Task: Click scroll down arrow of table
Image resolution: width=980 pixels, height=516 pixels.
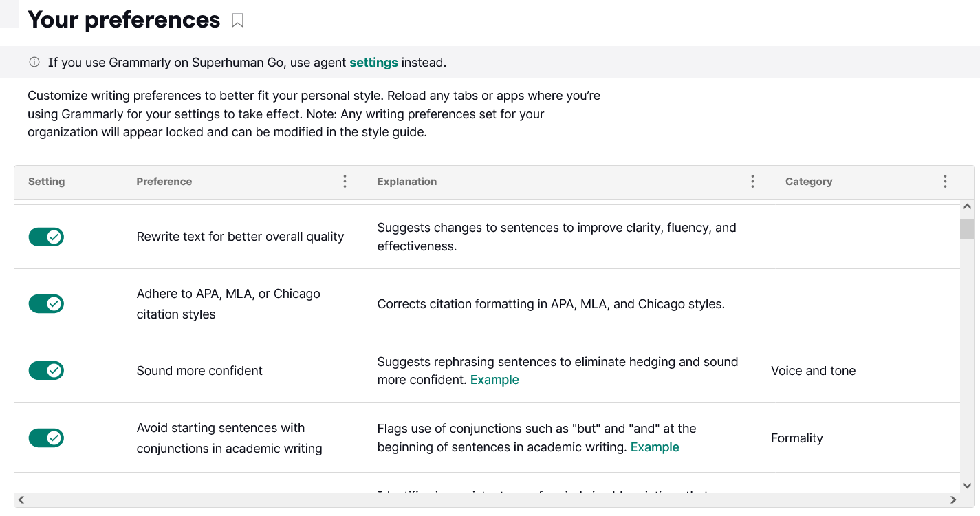Action: point(967,486)
